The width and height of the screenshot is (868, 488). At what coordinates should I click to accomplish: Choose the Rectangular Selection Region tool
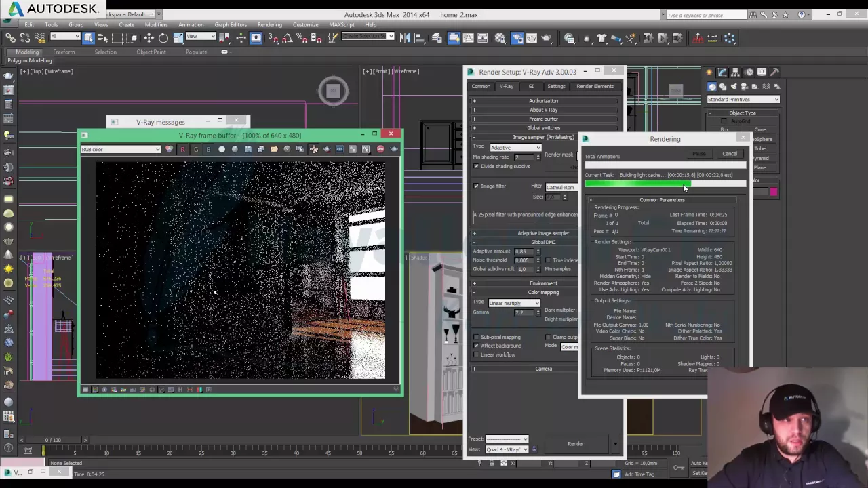(117, 38)
